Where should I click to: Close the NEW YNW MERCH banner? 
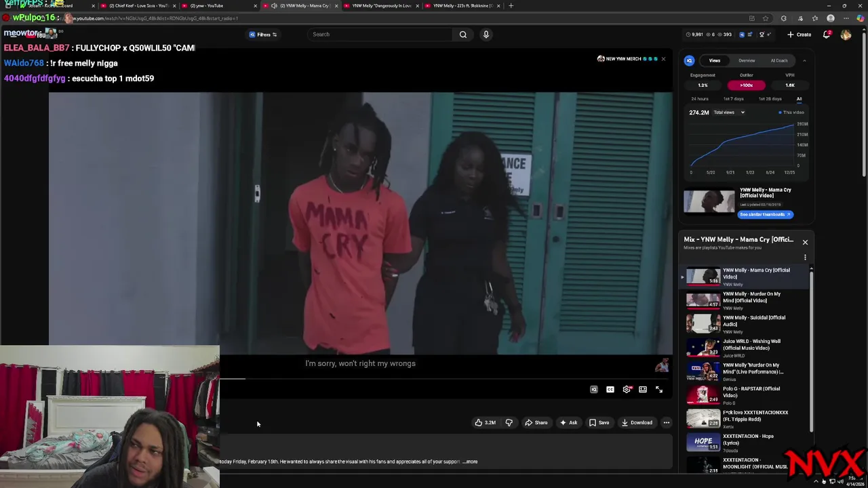663,59
